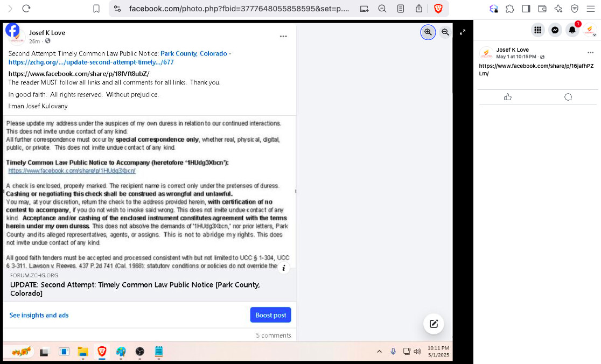
Task: Reload the page with the refresh icon
Action: 26,9
